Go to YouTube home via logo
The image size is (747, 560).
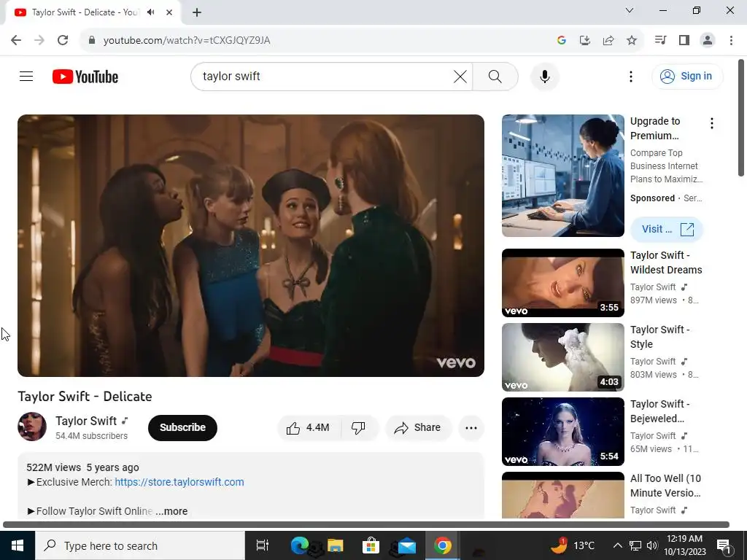85,77
